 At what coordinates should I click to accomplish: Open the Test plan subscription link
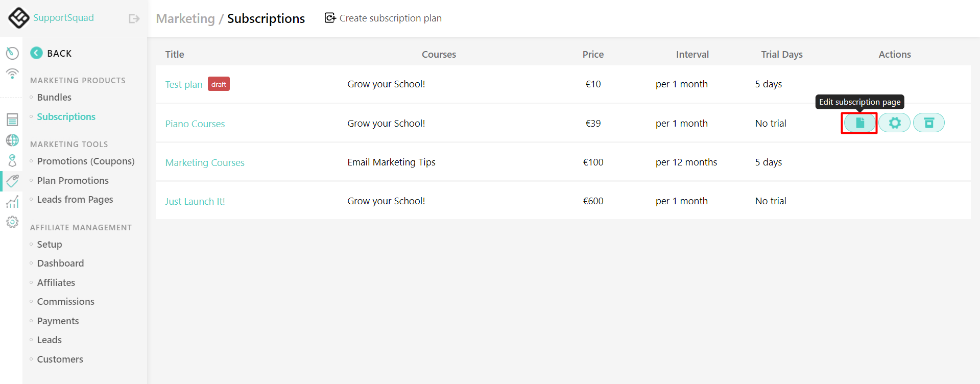click(x=183, y=85)
